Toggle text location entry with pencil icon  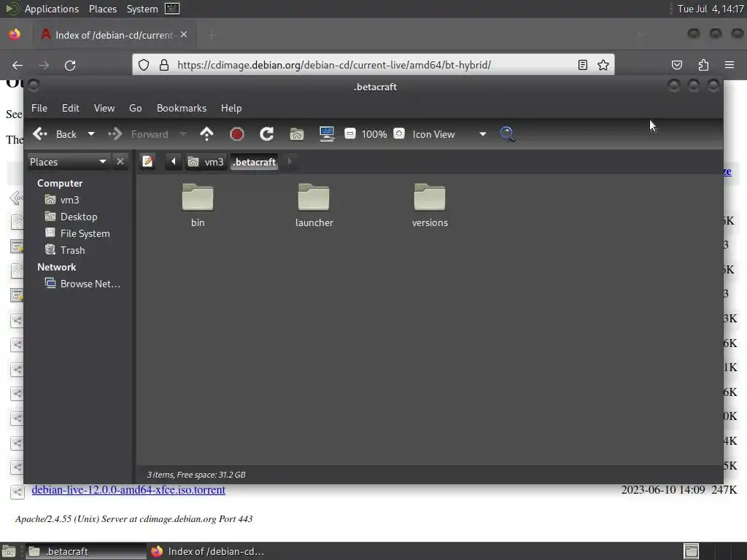coord(147,162)
